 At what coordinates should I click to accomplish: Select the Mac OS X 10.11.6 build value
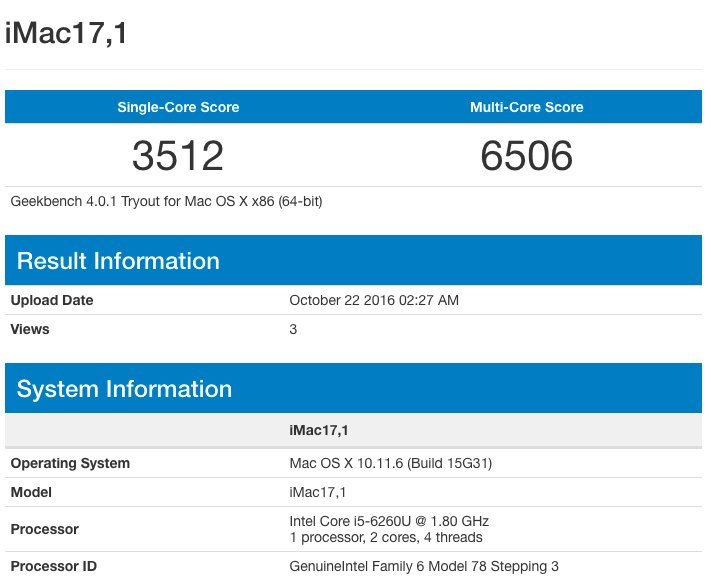(x=390, y=463)
